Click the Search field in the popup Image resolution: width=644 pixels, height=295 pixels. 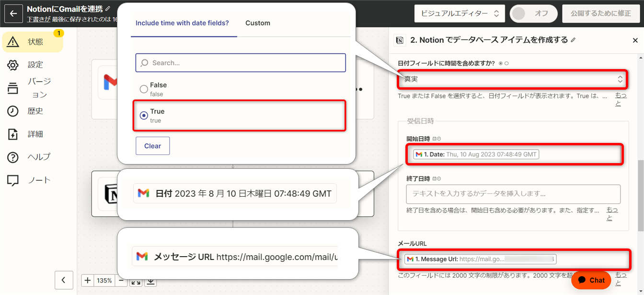240,62
